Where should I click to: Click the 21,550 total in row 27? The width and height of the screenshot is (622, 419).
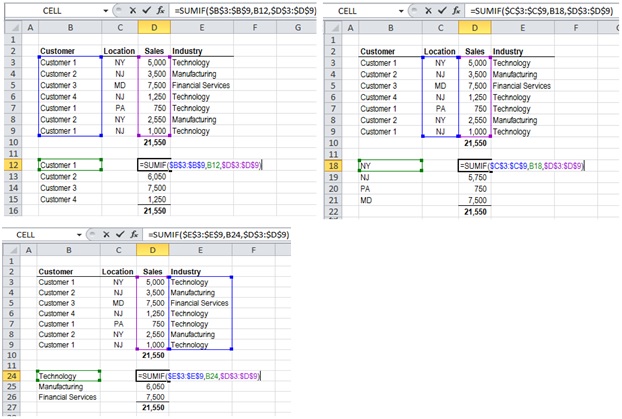(153, 407)
